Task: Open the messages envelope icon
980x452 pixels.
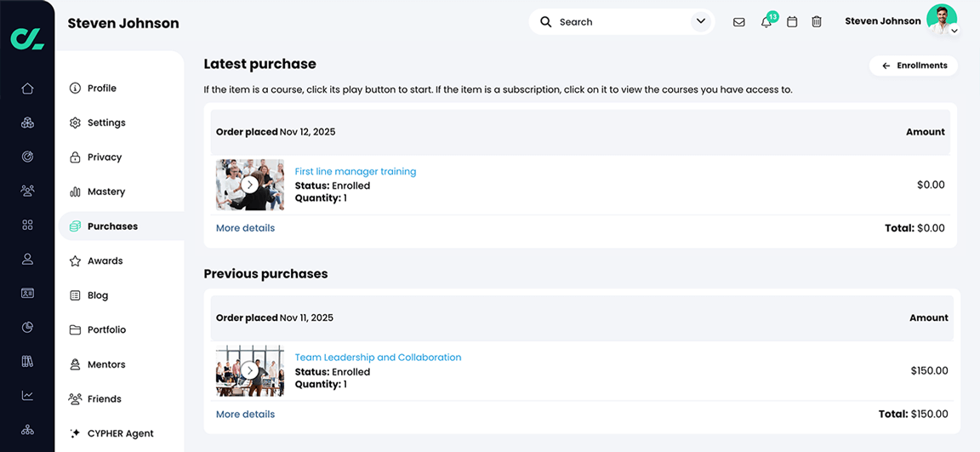Action: click(738, 22)
